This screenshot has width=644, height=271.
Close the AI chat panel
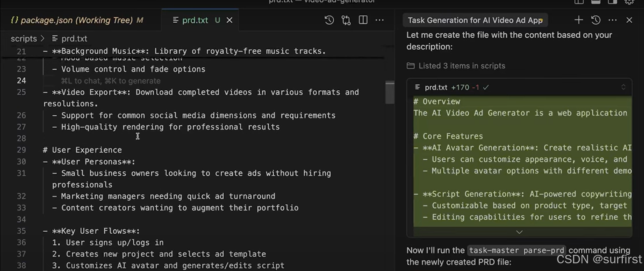click(629, 20)
